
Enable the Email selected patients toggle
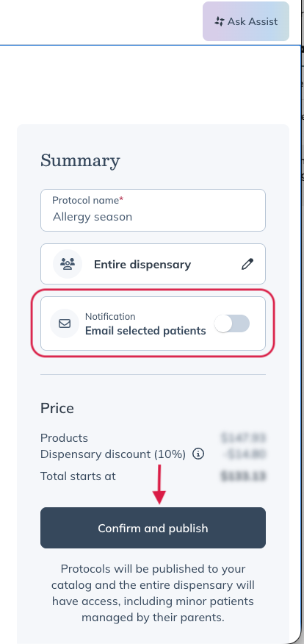232,323
